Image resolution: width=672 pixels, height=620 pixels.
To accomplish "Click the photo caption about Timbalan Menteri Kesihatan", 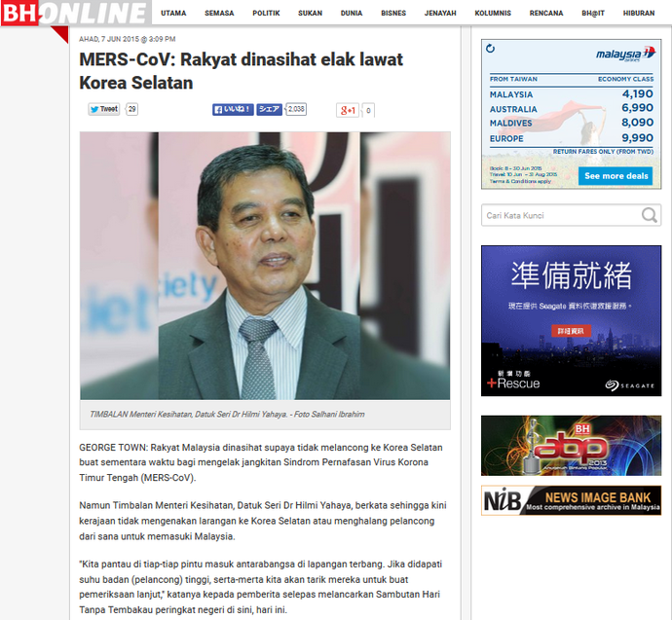I will click(227, 415).
